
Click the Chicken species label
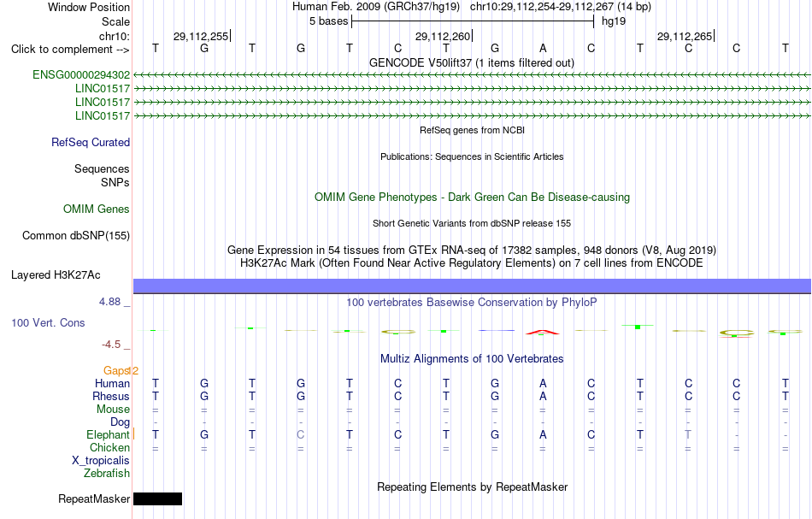point(109,448)
